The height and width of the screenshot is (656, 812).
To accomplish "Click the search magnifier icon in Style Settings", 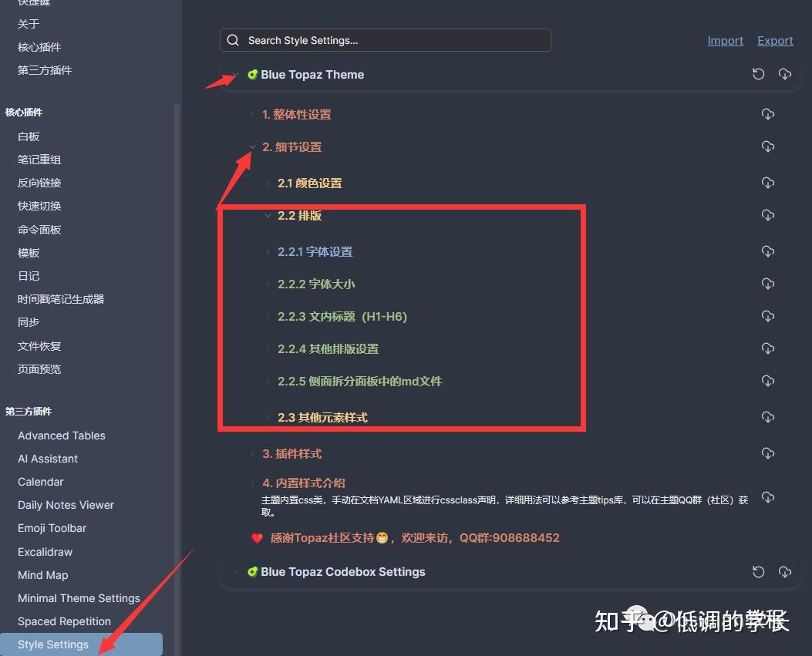I will point(233,40).
